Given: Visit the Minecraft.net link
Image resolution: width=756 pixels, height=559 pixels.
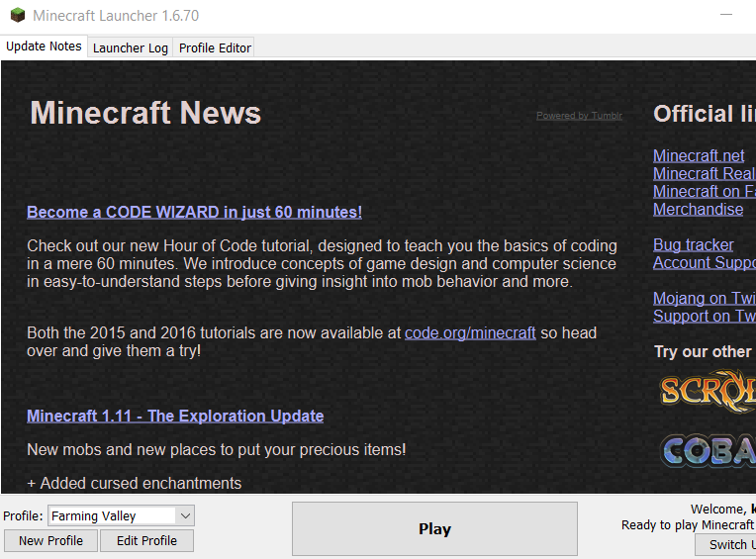Looking at the screenshot, I should (x=699, y=155).
